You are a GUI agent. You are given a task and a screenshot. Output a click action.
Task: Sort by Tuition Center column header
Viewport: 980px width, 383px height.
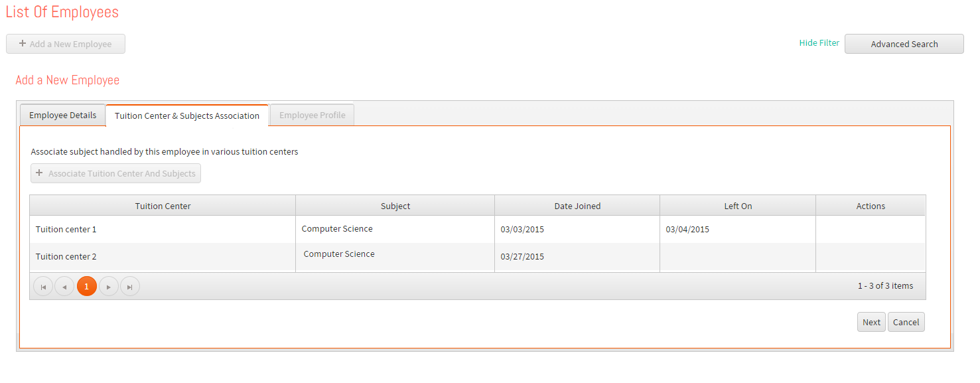[163, 206]
